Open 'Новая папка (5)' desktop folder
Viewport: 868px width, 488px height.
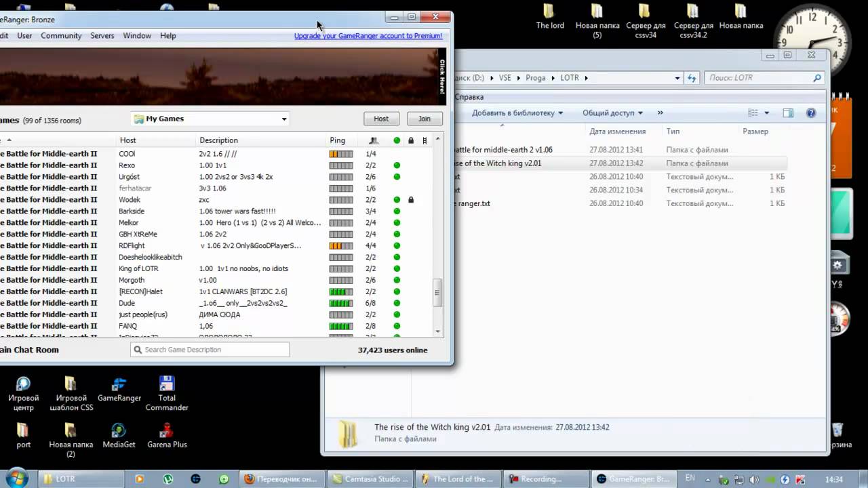coord(597,20)
